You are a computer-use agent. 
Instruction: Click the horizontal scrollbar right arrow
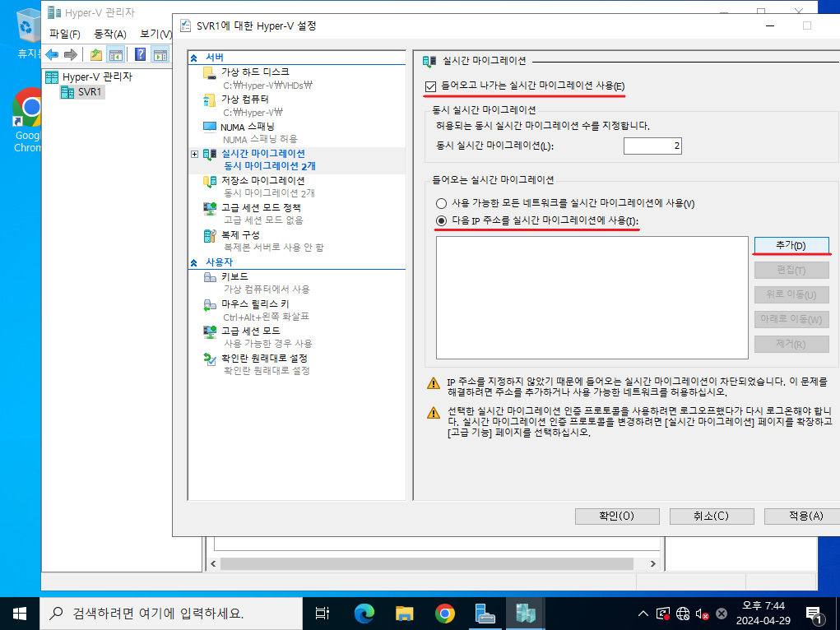(x=652, y=563)
